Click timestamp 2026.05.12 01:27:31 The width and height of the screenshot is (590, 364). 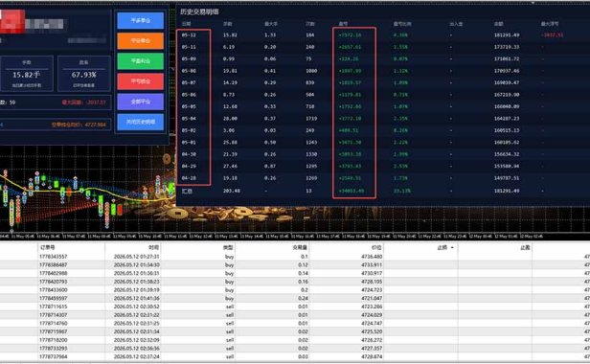[x=137, y=257]
